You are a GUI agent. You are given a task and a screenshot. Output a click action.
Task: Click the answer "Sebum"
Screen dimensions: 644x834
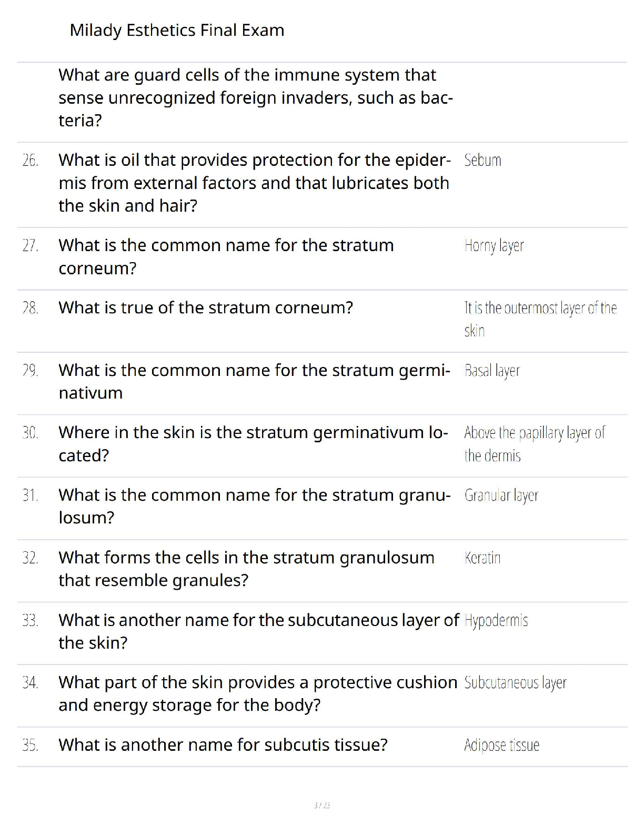482,160
